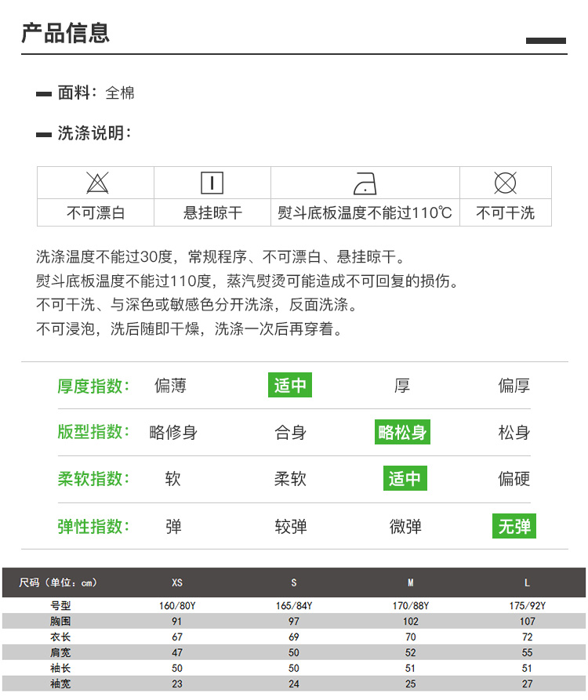Click the do-not-dry-clean circle icon
This screenshot has height=700, width=588.
point(506,183)
